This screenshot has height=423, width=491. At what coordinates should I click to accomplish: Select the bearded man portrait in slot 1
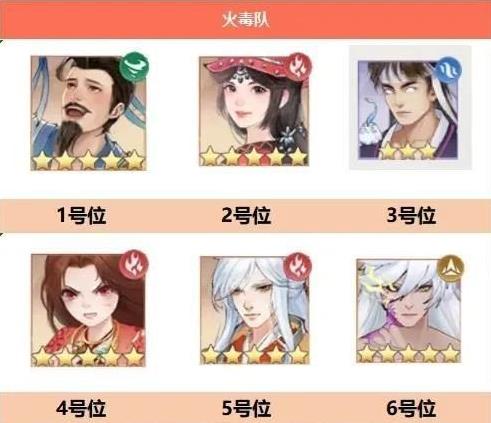(x=88, y=113)
